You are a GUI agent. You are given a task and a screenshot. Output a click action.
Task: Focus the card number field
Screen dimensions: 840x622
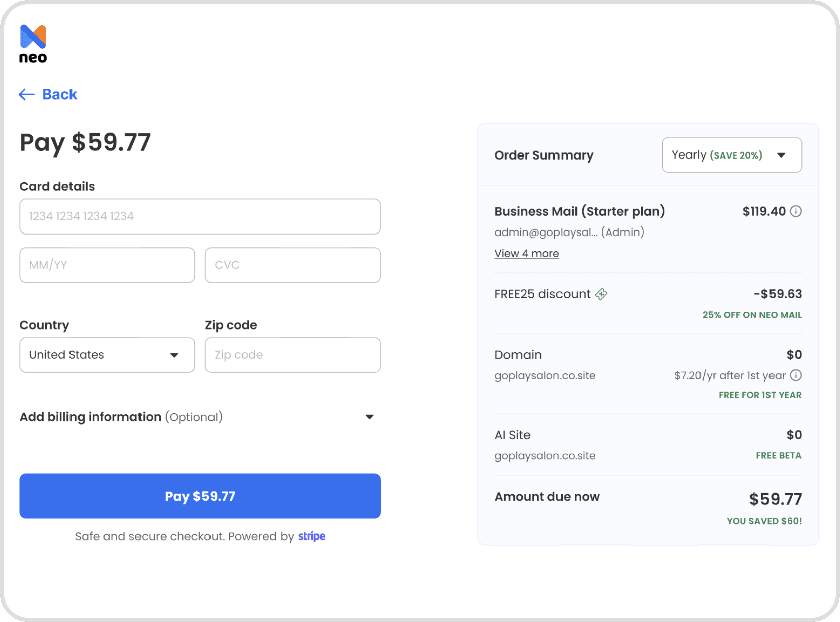(200, 216)
